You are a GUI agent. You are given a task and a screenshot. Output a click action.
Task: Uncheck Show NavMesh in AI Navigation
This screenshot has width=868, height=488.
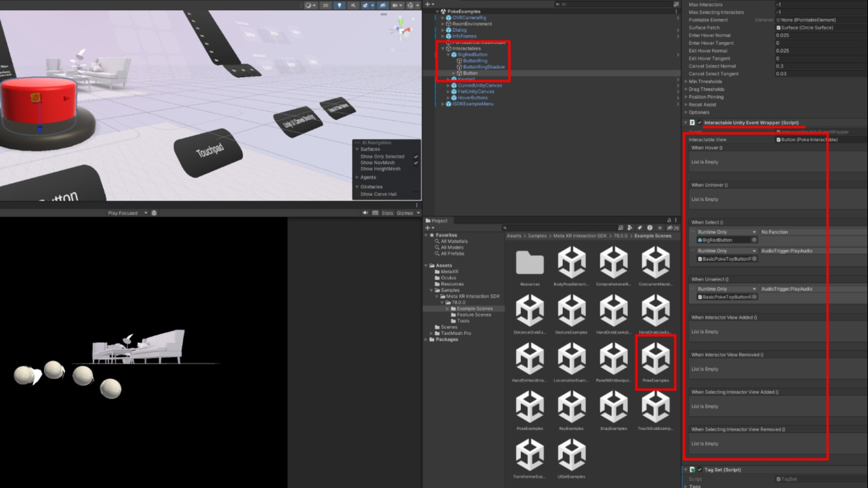(416, 163)
